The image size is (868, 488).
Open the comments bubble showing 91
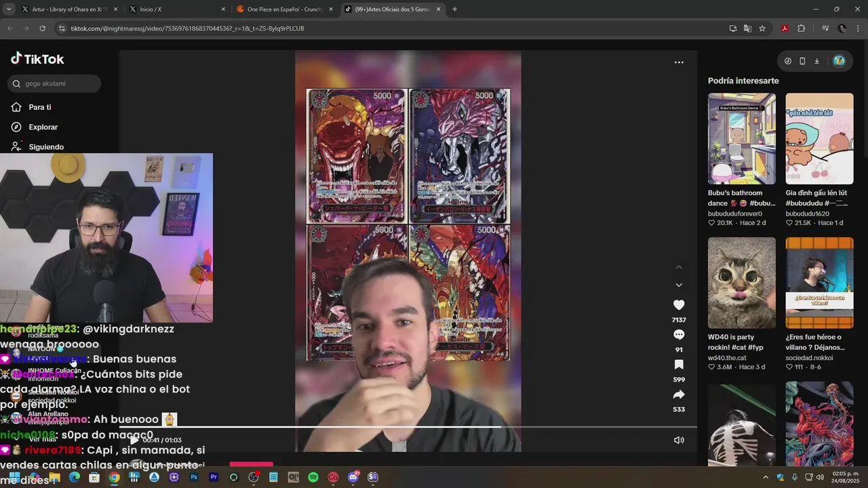coord(679,335)
